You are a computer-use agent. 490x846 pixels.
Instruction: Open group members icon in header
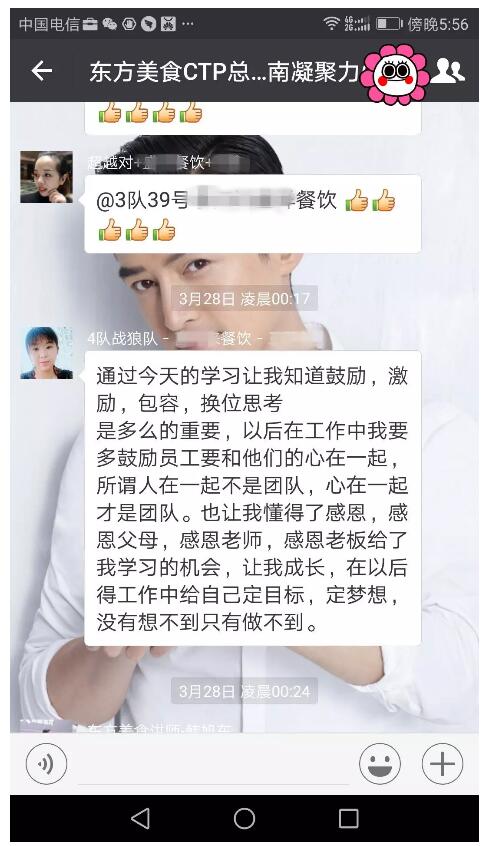click(x=447, y=71)
